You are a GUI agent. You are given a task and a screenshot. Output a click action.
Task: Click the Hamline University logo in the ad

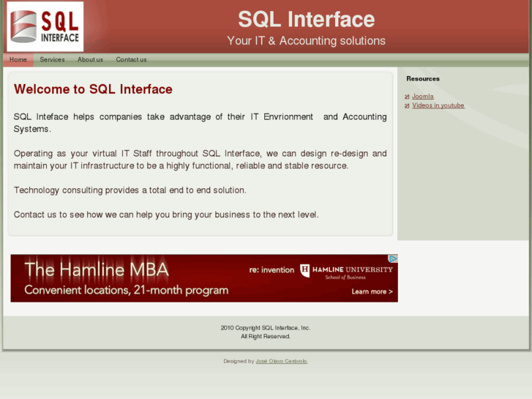pos(346,272)
